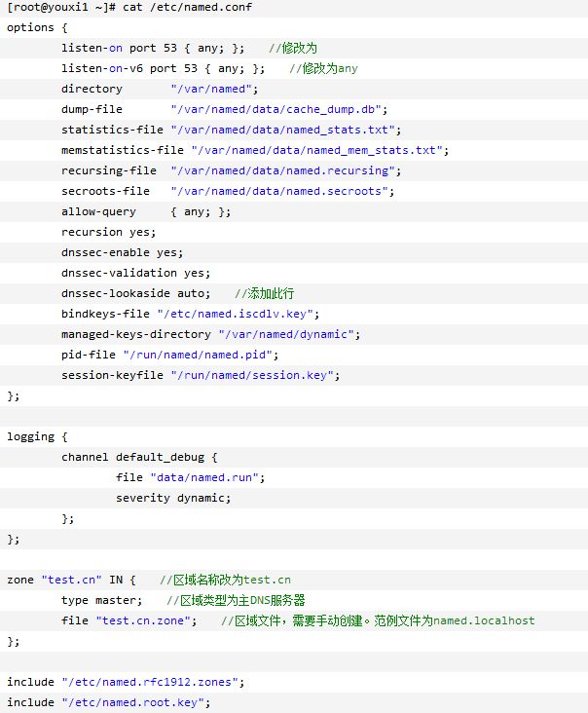The image size is (588, 713).
Task: Click the 'include "/etc/named.rfc1912.zones";' line
Action: 126,683
